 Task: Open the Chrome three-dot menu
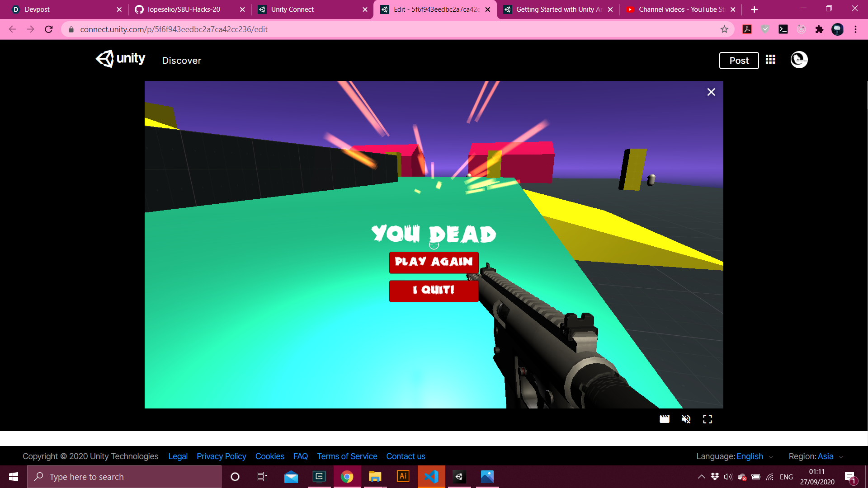[x=855, y=29]
